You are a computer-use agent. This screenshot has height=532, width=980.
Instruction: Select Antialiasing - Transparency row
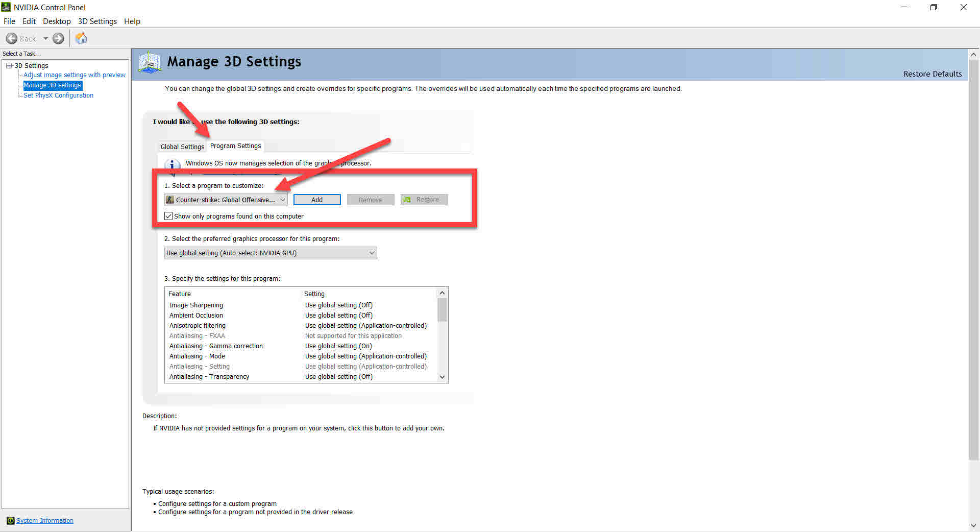click(301, 377)
